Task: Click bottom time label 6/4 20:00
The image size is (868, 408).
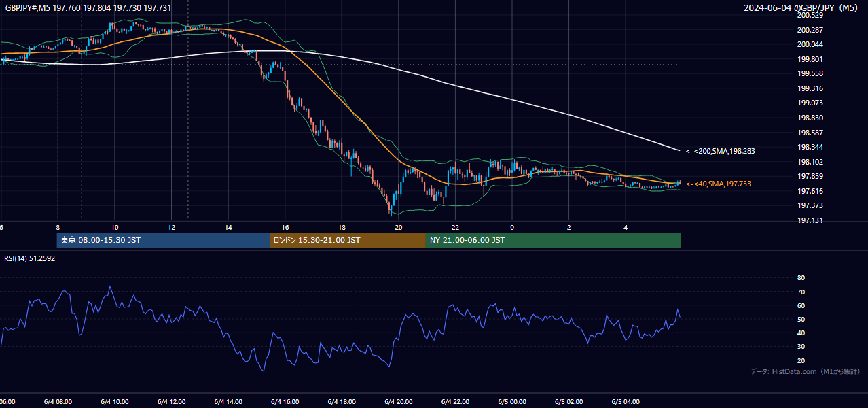Action: 399,401
